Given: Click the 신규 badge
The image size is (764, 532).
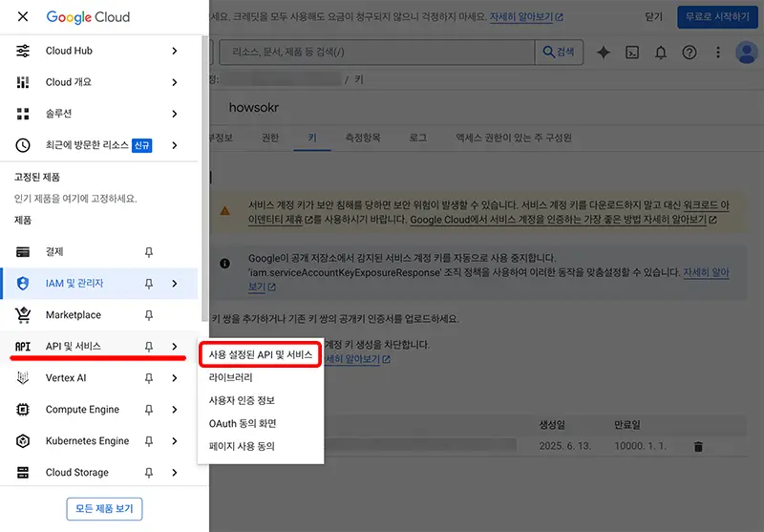Looking at the screenshot, I should 142,145.
